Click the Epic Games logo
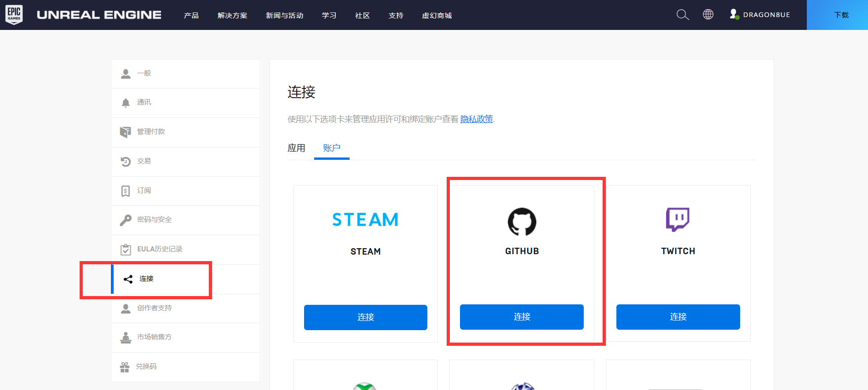This screenshot has height=390, width=868. click(14, 15)
